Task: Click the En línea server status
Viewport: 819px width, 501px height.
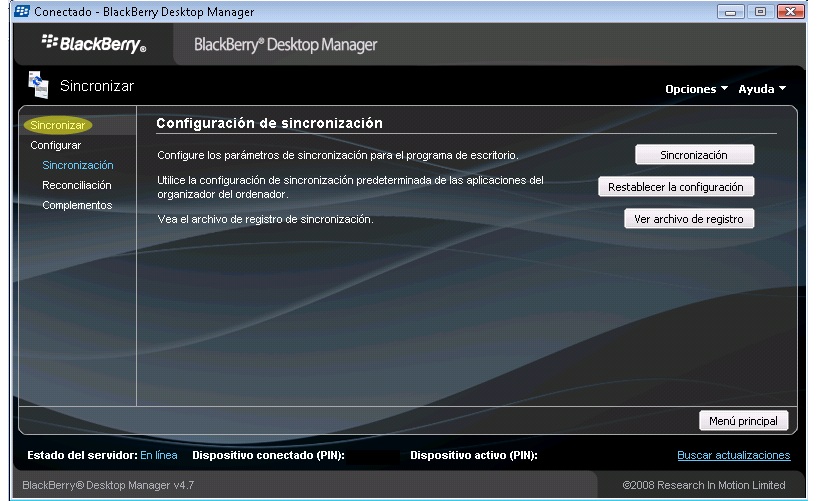Action: coord(159,455)
